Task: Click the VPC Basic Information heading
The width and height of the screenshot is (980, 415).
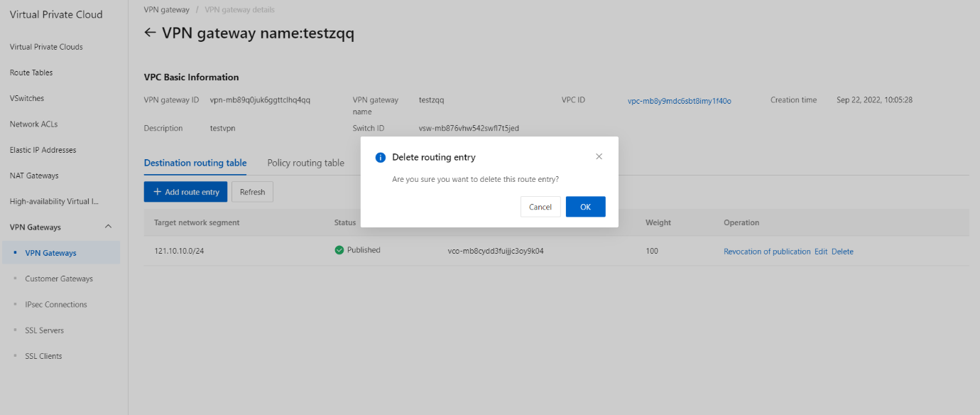Action: click(x=191, y=77)
